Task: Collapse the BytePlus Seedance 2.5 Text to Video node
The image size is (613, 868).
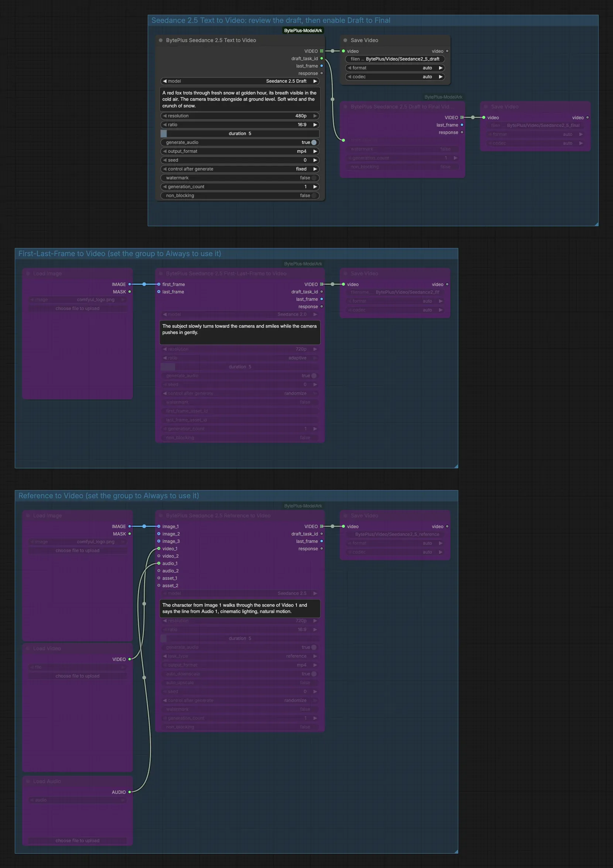Action: click(160, 40)
